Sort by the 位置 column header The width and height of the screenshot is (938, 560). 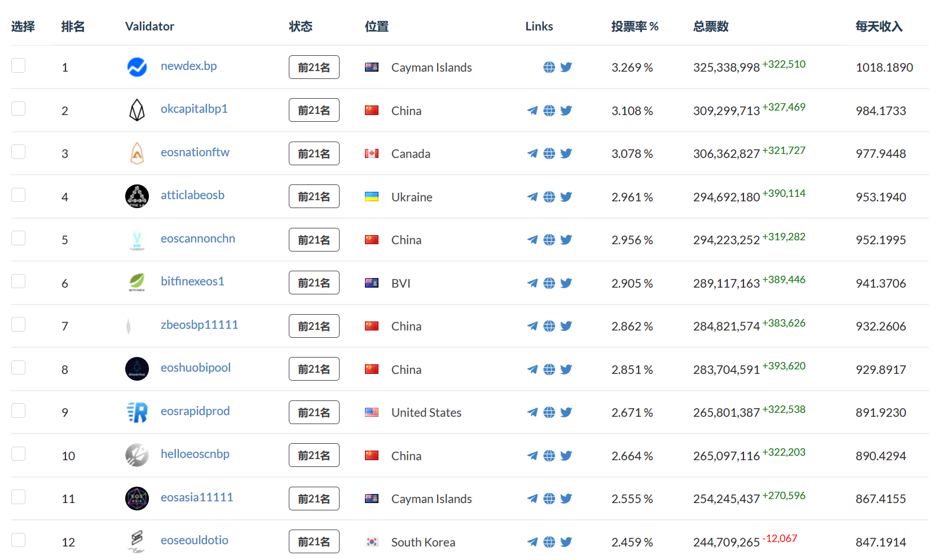[376, 27]
